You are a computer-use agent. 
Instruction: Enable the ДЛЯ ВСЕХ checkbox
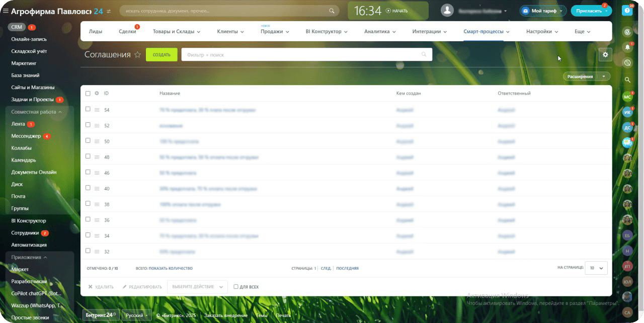click(x=236, y=287)
